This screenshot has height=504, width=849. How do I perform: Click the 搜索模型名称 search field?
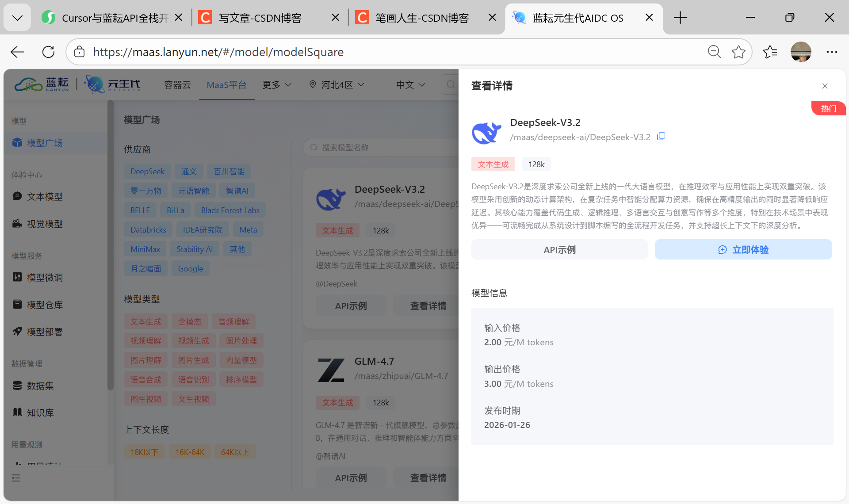coord(385,148)
